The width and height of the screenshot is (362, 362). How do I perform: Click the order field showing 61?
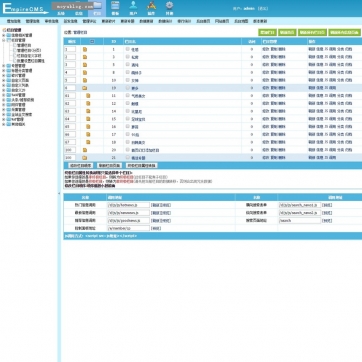click(70, 96)
